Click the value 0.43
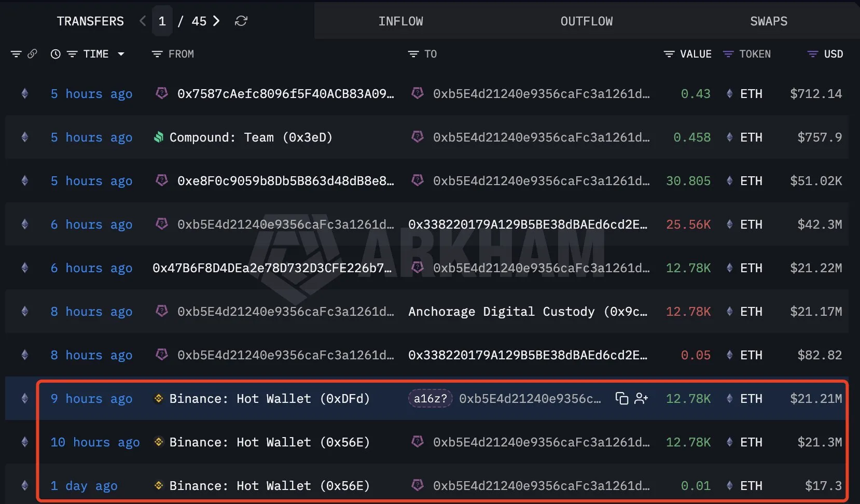Screen dimensions: 860x504 [696, 94]
